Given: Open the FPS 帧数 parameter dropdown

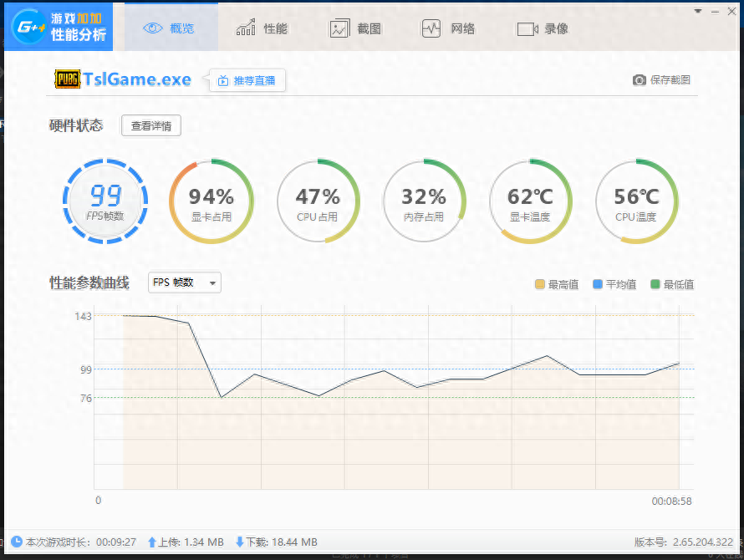Looking at the screenshot, I should 184,283.
